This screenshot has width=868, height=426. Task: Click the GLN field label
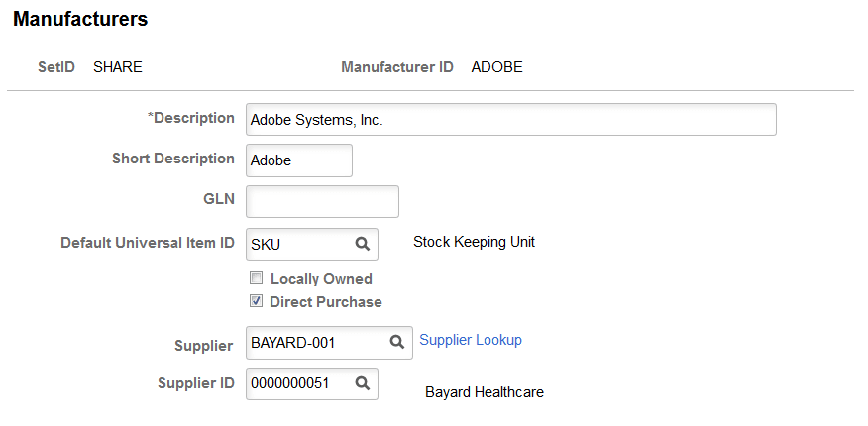(219, 199)
